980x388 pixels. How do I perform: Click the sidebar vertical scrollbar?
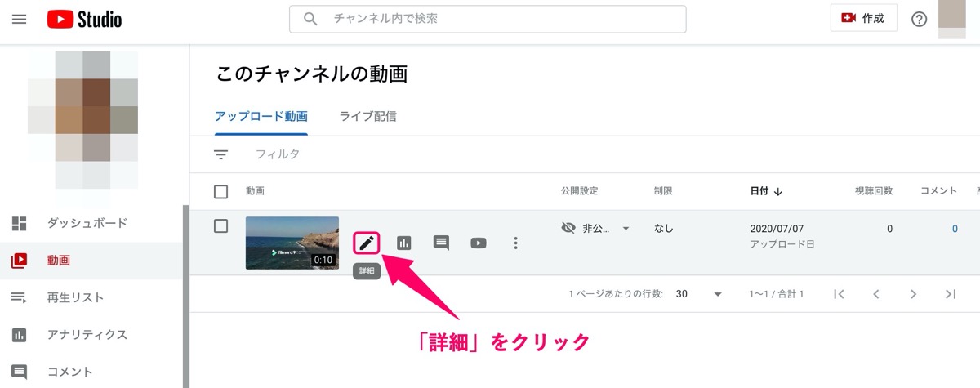point(186,296)
